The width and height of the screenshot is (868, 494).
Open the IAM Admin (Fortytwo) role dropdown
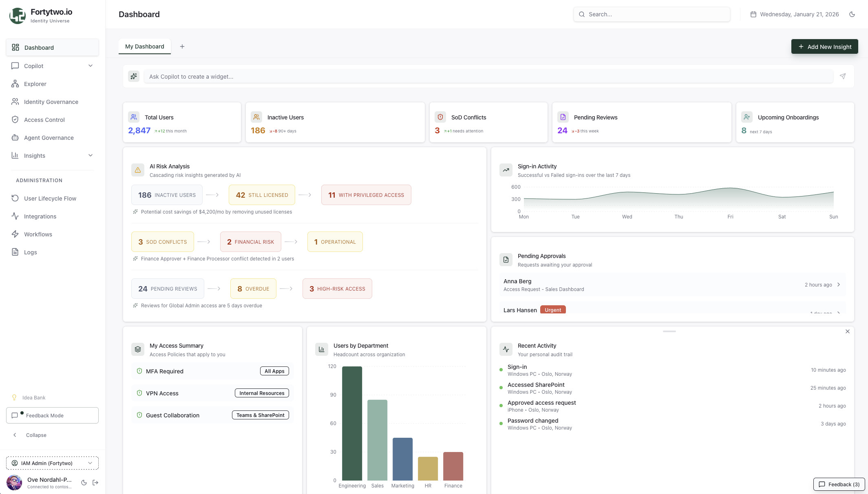[x=52, y=463]
